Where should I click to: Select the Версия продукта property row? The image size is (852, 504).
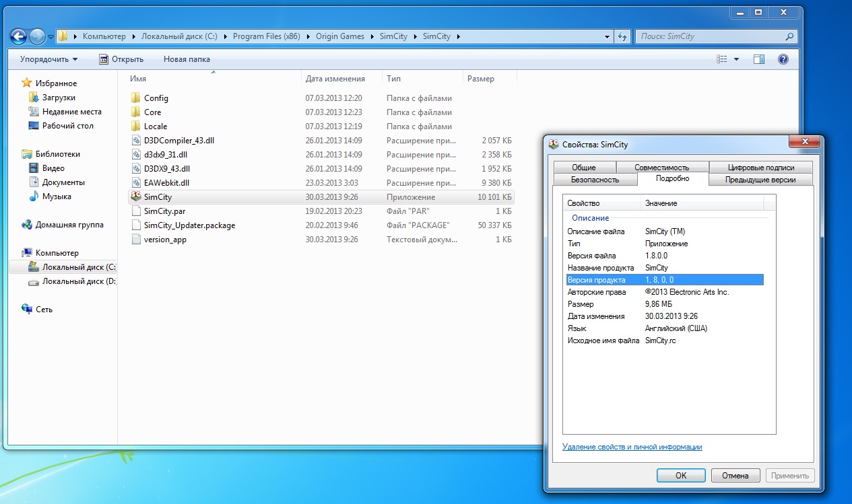tap(663, 280)
